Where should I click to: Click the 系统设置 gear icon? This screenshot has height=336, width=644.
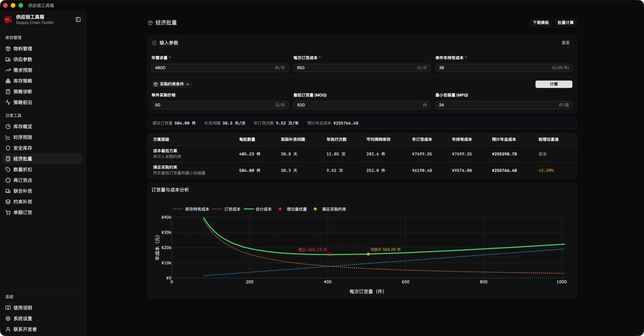8,319
